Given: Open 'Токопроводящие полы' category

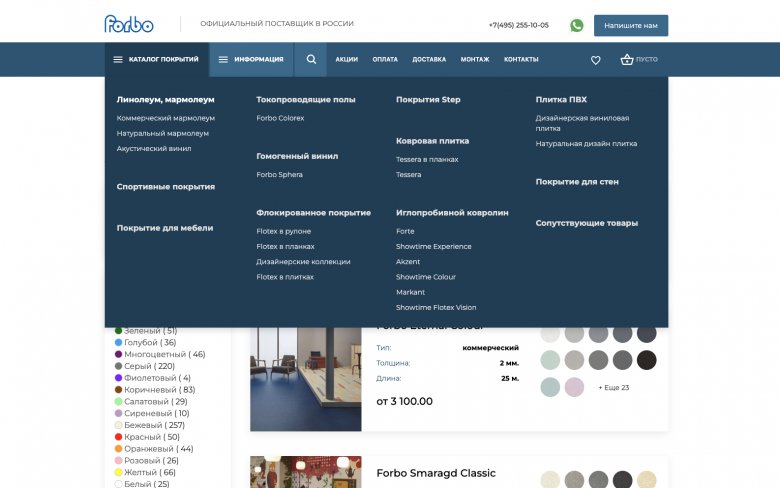Looking at the screenshot, I should 306,99.
